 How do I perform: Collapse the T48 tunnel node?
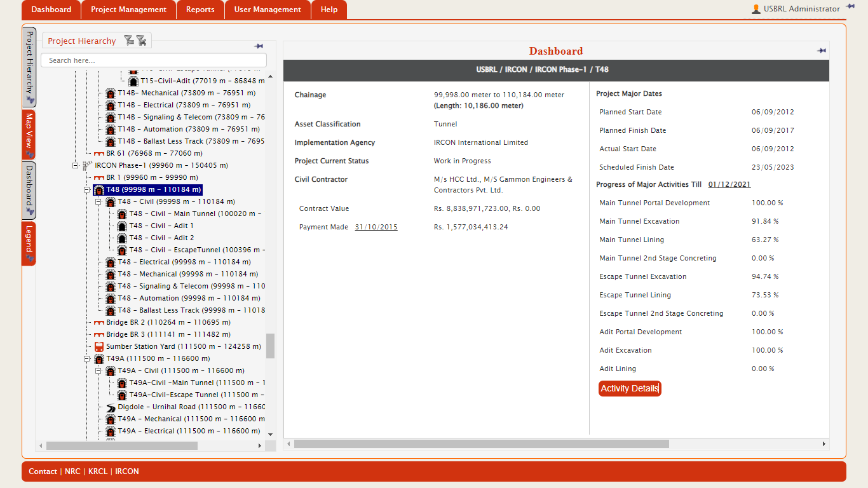coord(87,190)
